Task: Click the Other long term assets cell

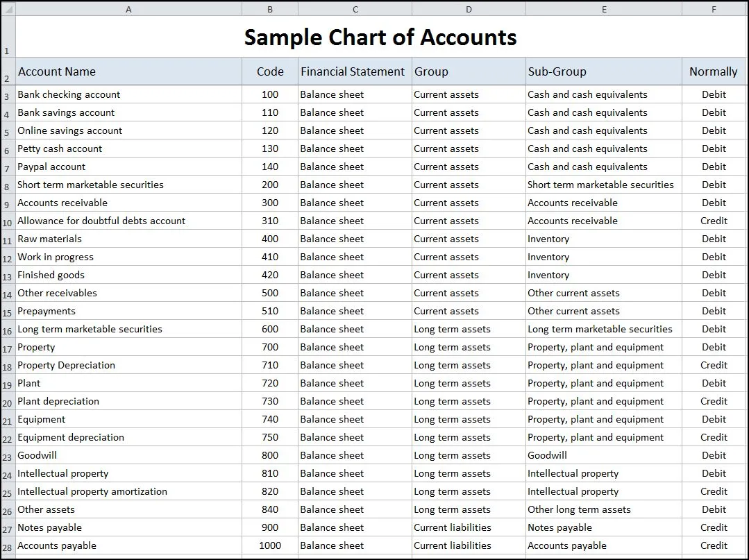Action: [603, 509]
